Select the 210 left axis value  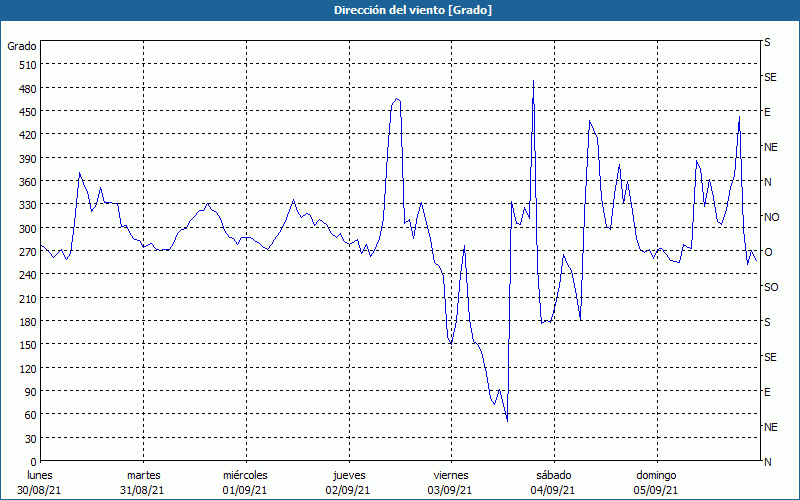(x=28, y=298)
